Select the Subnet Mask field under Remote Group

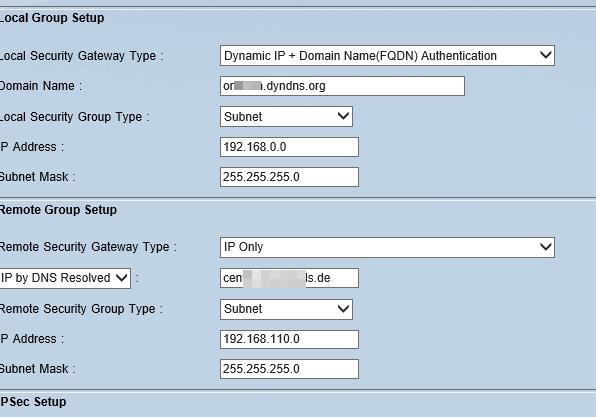point(289,369)
